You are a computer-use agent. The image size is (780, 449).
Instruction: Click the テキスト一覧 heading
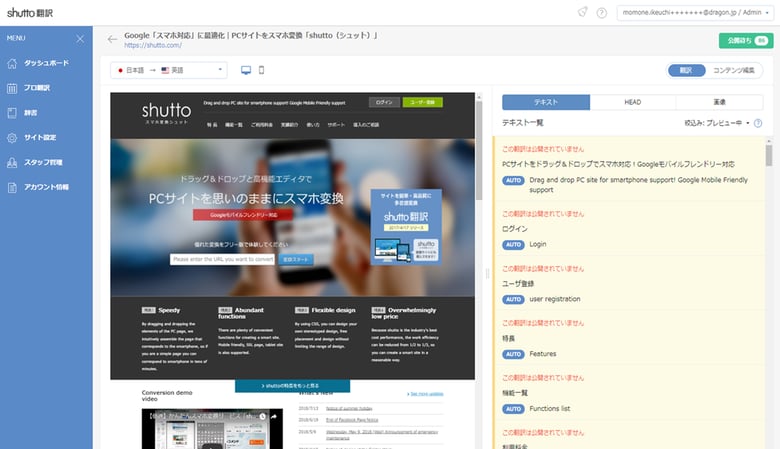tap(522, 123)
